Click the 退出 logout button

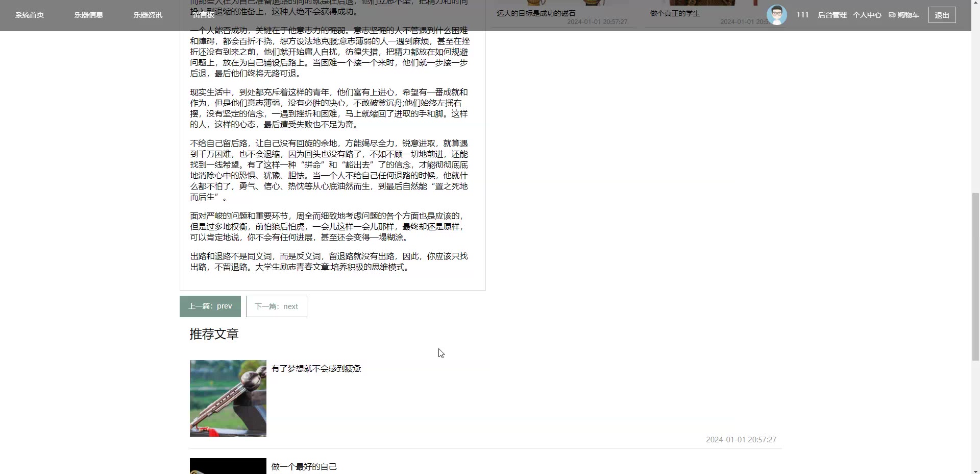(x=942, y=15)
